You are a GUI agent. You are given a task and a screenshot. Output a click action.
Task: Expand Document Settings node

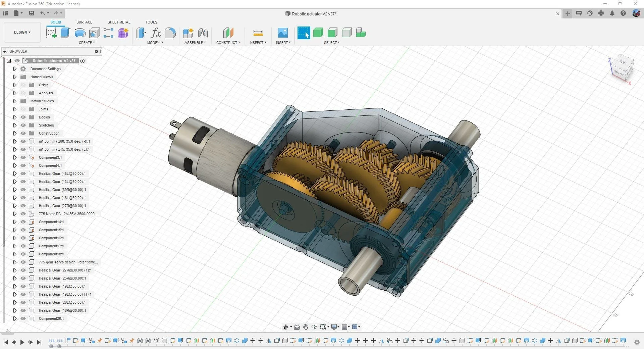[15, 69]
